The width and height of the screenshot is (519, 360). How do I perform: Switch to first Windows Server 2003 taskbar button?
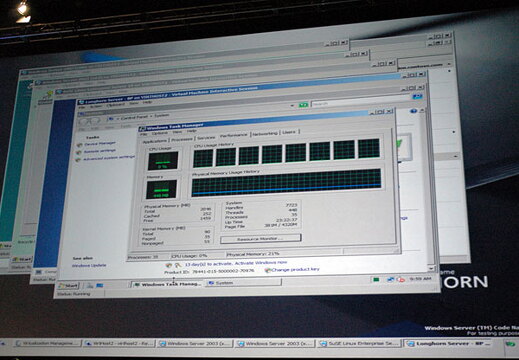point(195,343)
